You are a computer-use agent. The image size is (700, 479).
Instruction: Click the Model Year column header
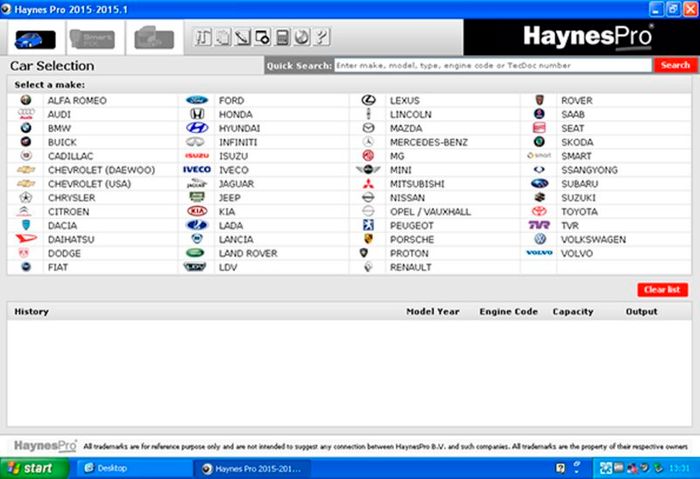pos(433,312)
